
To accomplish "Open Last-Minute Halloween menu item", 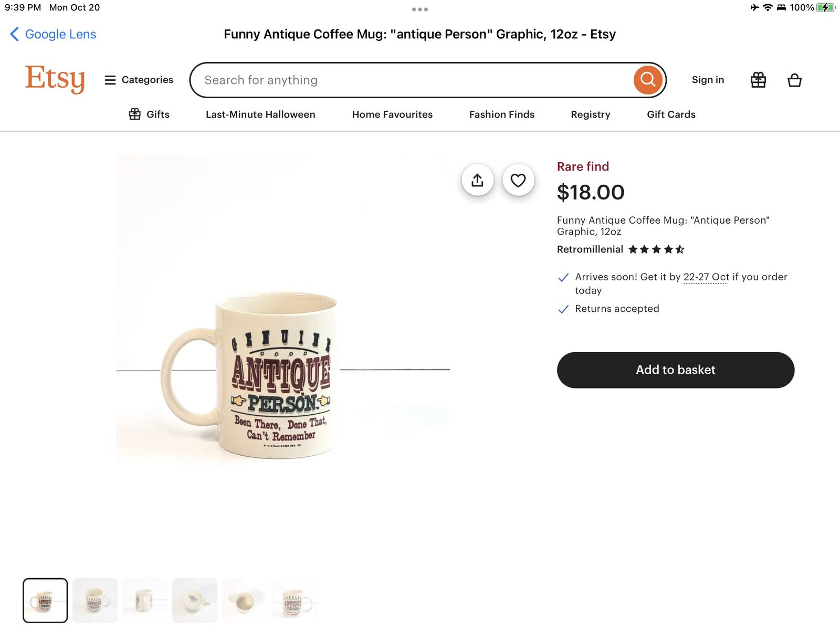I will pyautogui.click(x=260, y=114).
